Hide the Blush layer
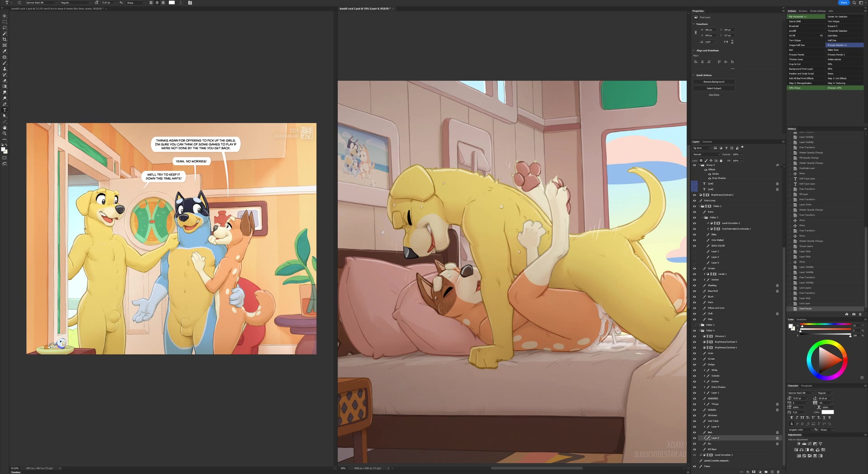The image size is (868, 474). tap(694, 297)
